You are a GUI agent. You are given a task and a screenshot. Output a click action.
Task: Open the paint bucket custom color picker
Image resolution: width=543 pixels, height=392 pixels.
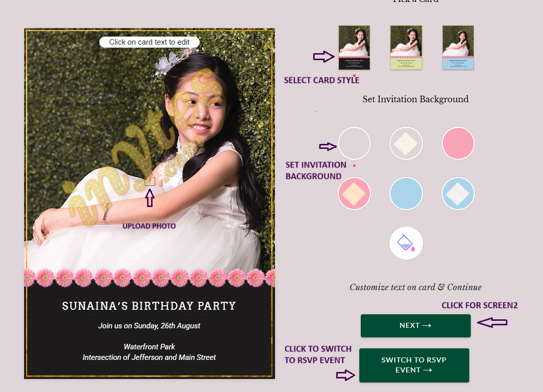coord(406,243)
